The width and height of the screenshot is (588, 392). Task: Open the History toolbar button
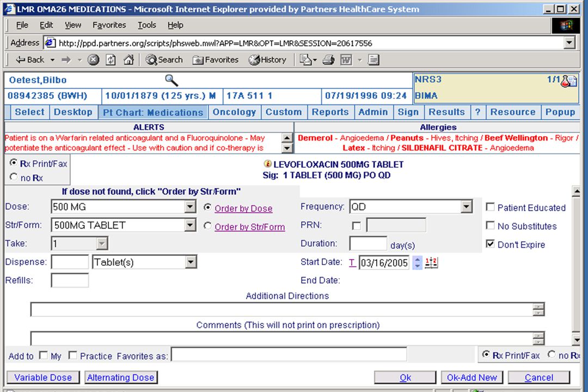pos(267,60)
